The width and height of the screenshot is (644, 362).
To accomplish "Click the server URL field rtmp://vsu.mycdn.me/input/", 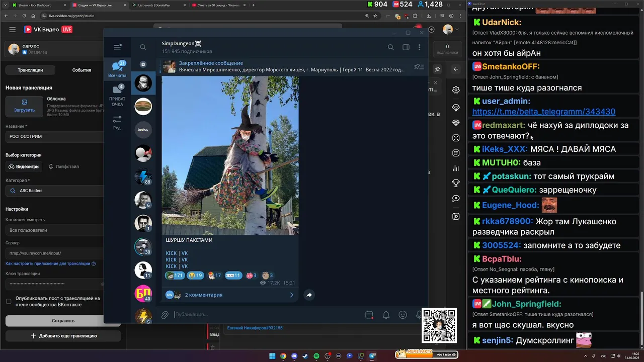I will tap(54, 253).
